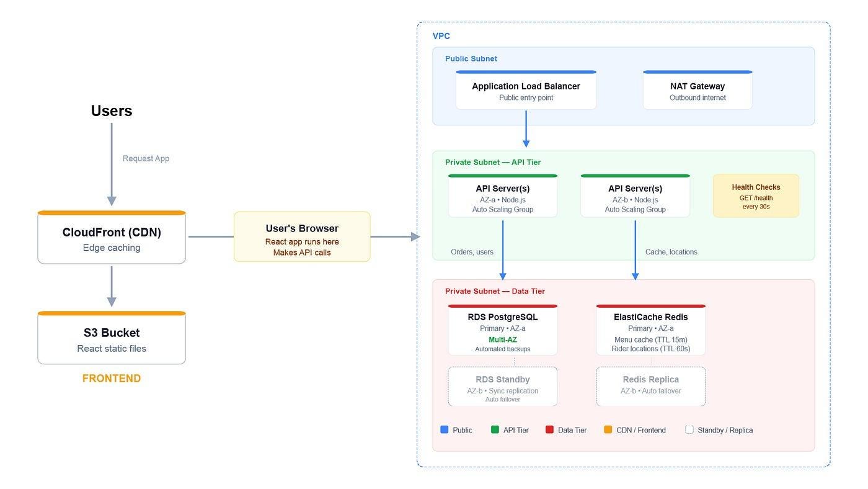The height and width of the screenshot is (489, 868).
Task: Click the red Data Tier legend swatch
Action: pos(549,429)
